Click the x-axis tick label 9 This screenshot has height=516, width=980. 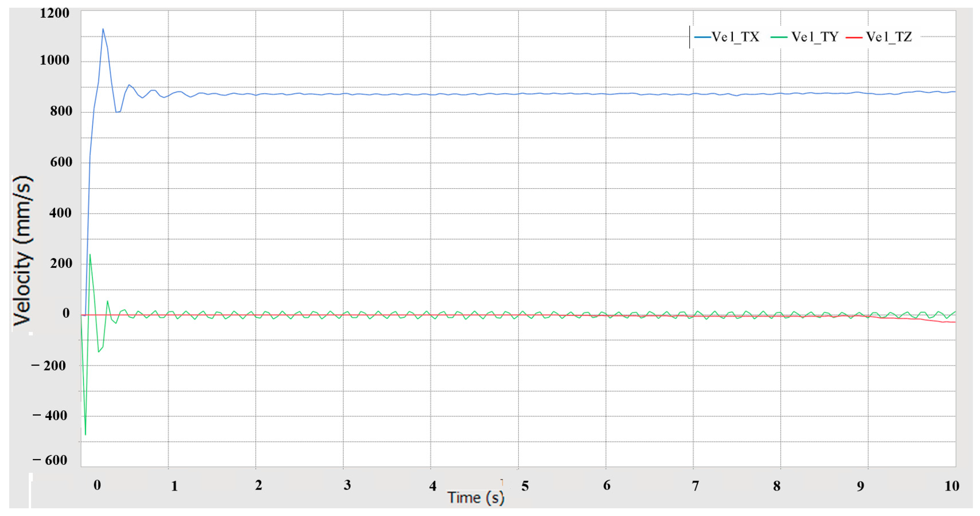point(860,486)
